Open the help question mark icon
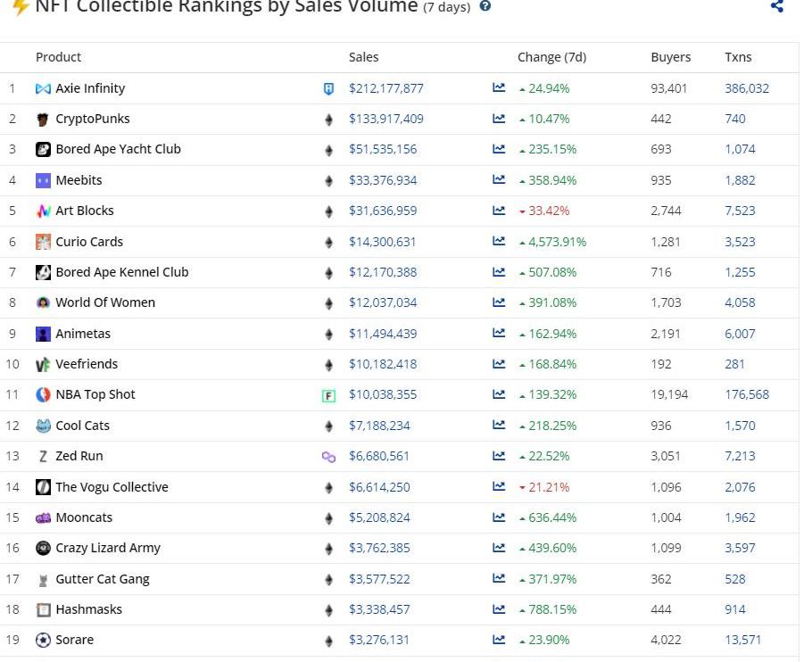The height and width of the screenshot is (662, 812). [x=485, y=5]
